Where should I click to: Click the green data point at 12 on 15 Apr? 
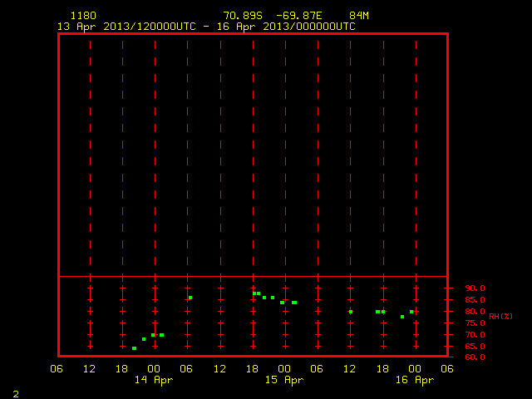(x=351, y=312)
